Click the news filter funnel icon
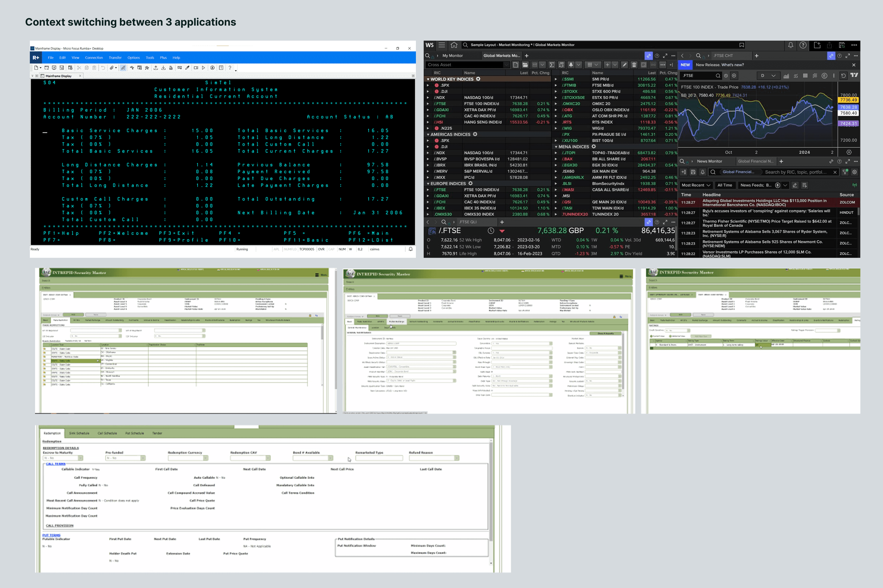 point(845,172)
